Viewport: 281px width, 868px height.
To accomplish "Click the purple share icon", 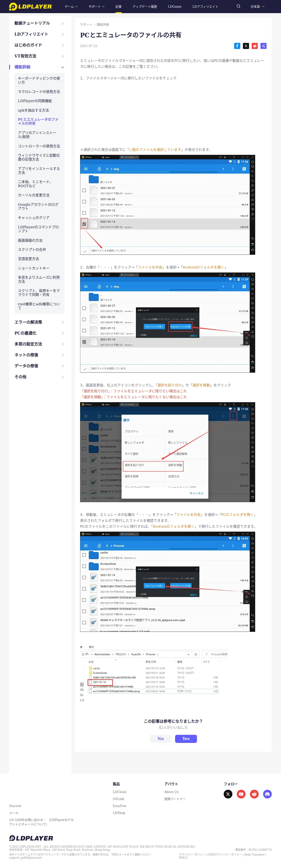I will pyautogui.click(x=263, y=46).
